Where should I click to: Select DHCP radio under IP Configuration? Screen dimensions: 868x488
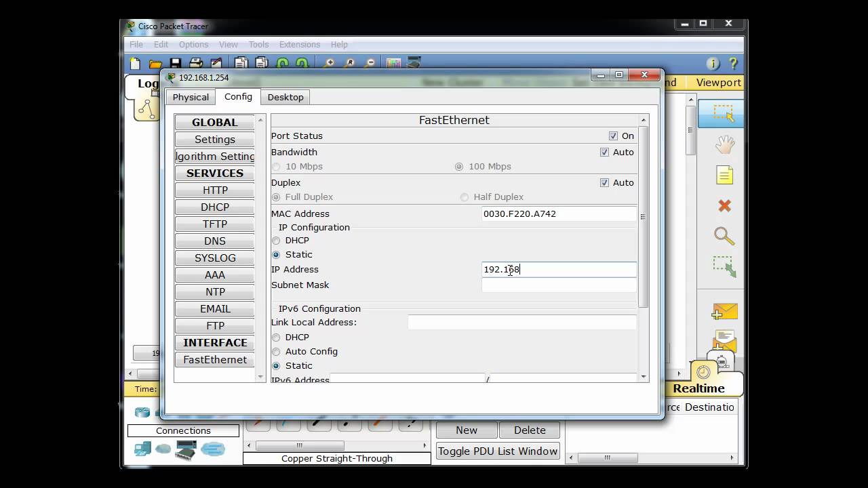276,241
